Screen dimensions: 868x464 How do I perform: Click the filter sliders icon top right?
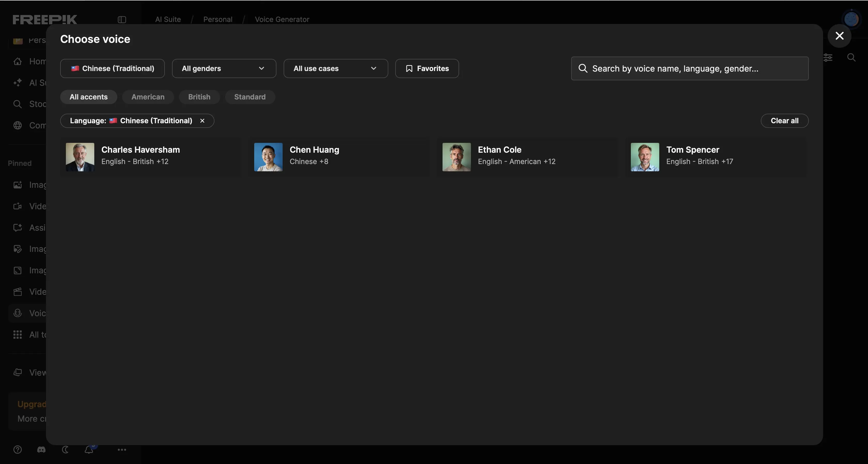click(828, 58)
